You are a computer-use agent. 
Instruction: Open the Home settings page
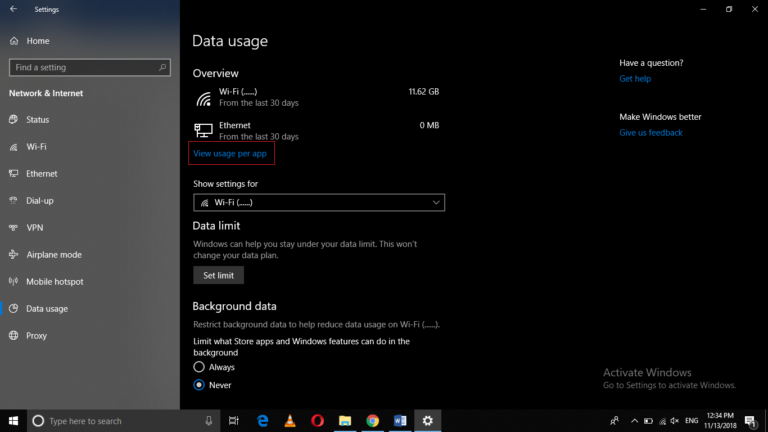click(x=38, y=41)
